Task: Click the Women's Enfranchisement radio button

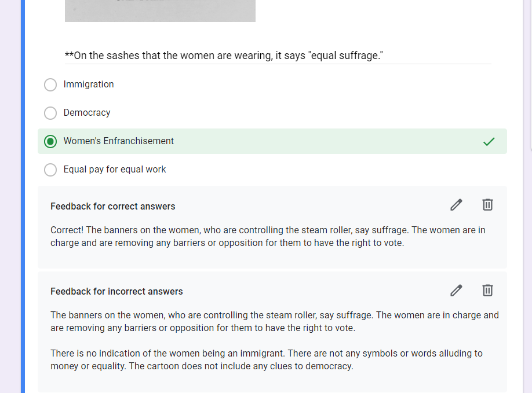Action: click(x=50, y=141)
